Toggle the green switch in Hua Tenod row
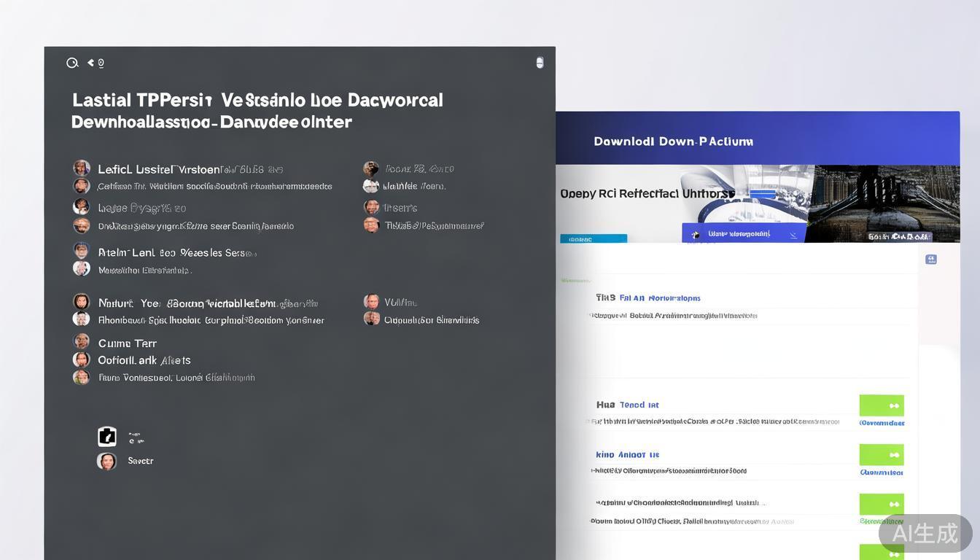Screen dimensions: 980x560 coord(882,405)
